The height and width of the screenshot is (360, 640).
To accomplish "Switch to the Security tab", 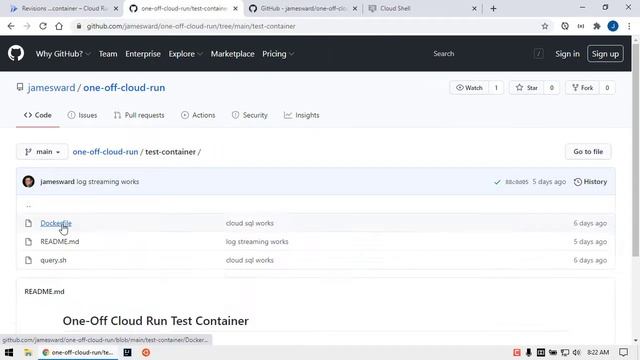I will [x=249, y=116].
